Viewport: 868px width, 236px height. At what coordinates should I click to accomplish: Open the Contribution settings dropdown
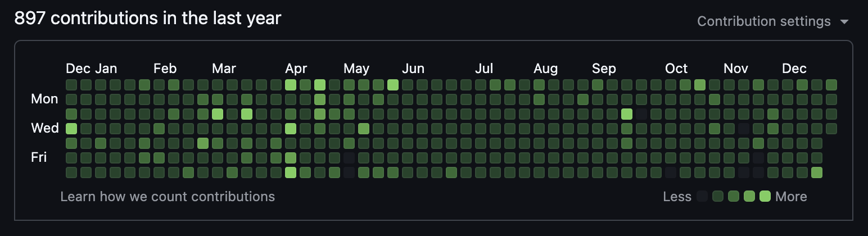(x=772, y=21)
